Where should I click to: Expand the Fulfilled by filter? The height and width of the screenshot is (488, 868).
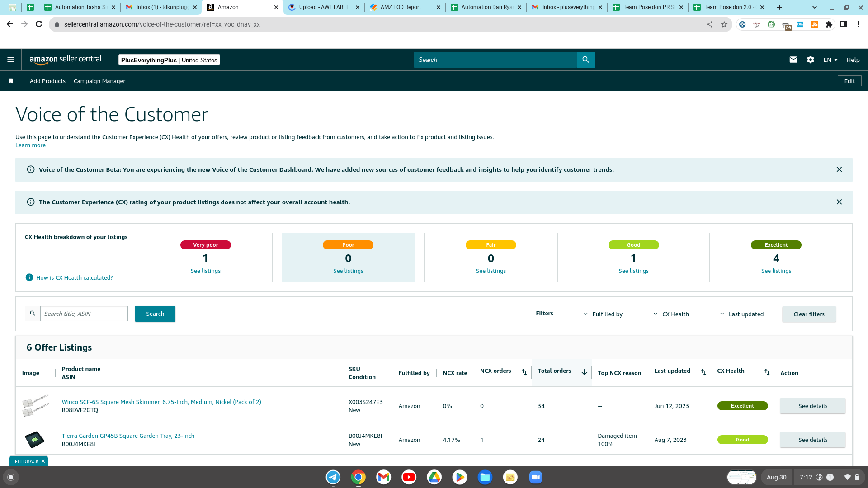[603, 314]
